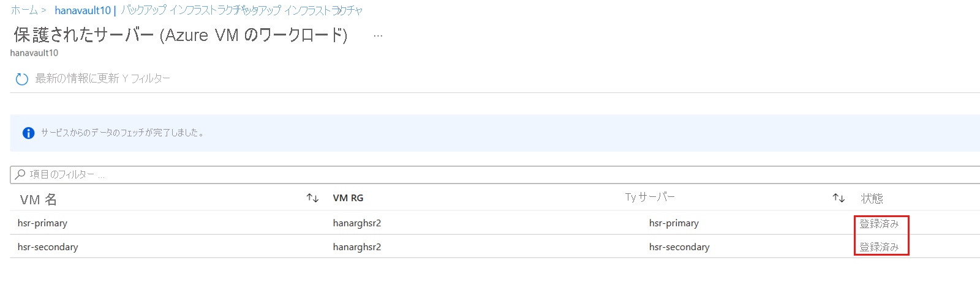The height and width of the screenshot is (296, 980).
Task: Click 登録済み status of hsr-primary
Action: tap(879, 223)
